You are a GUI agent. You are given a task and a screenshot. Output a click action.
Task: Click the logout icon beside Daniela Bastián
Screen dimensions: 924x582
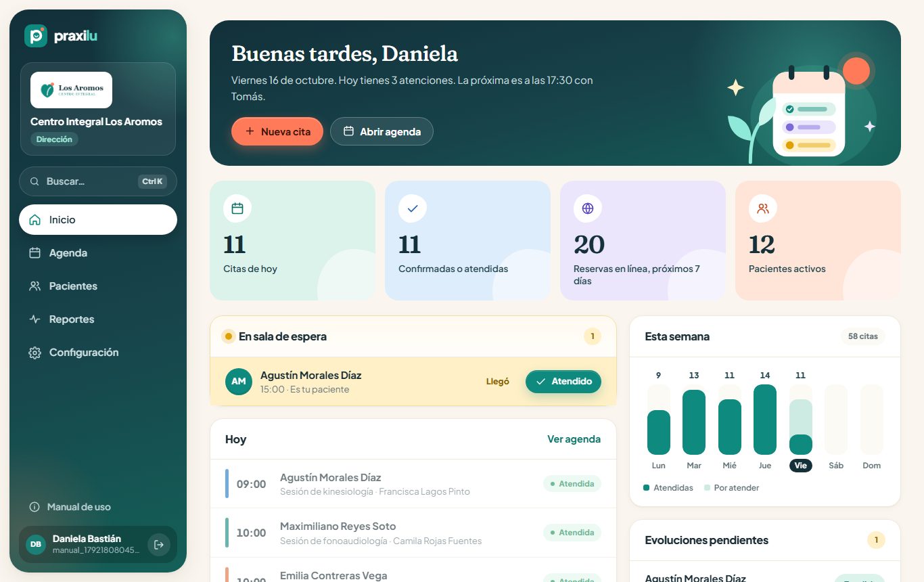pyautogui.click(x=159, y=544)
